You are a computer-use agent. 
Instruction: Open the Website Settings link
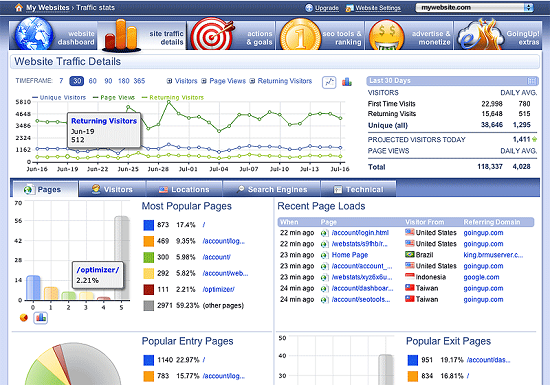click(373, 8)
